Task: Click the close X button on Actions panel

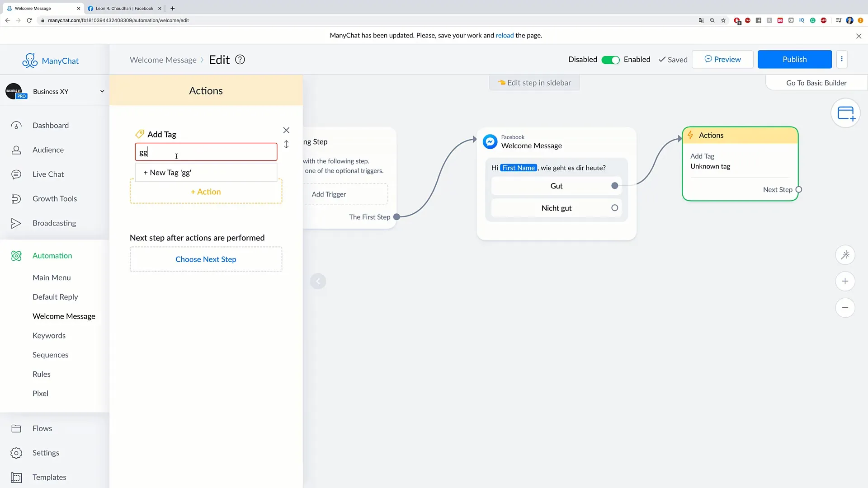Action: point(287,131)
